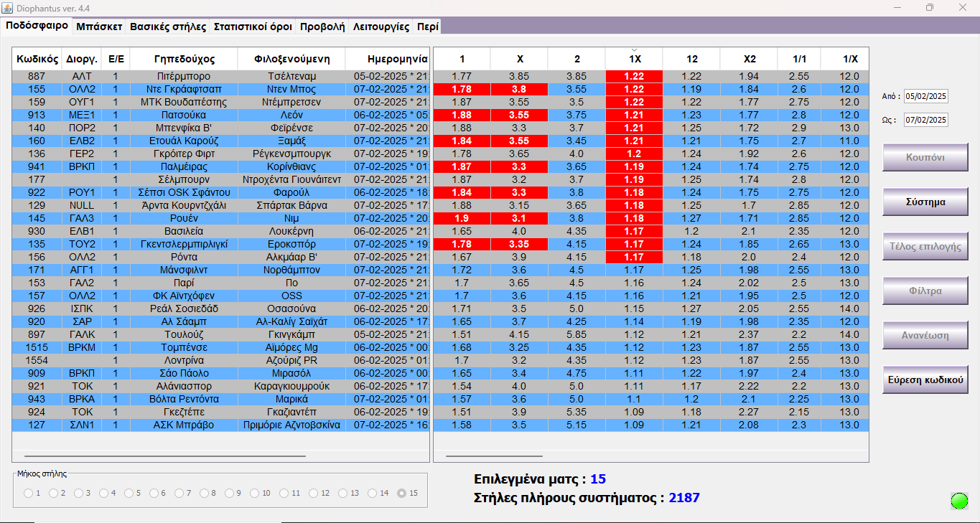
Task: Select the Ρεάλ Σοσιεδάδ cell
Action: [184, 308]
